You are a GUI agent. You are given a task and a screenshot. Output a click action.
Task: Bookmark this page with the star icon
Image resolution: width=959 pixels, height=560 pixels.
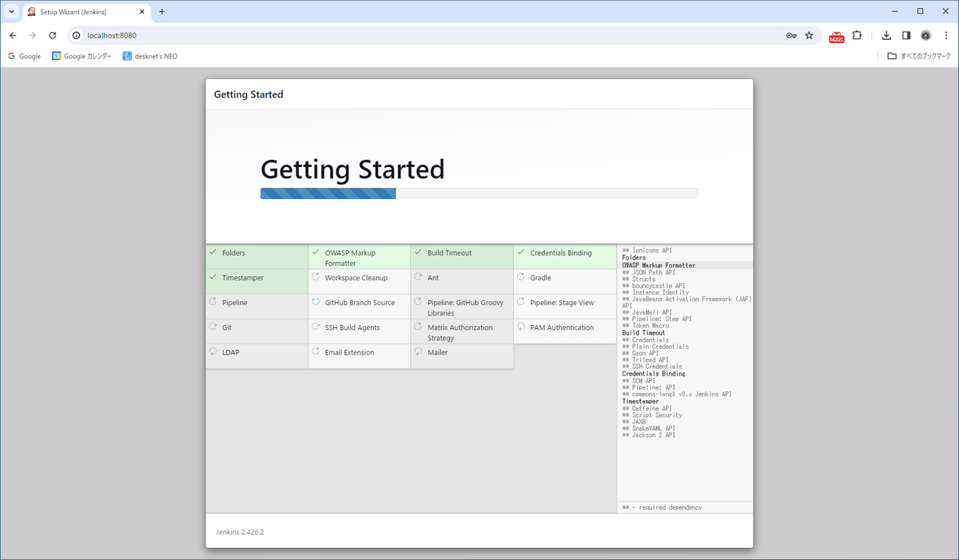[809, 35]
